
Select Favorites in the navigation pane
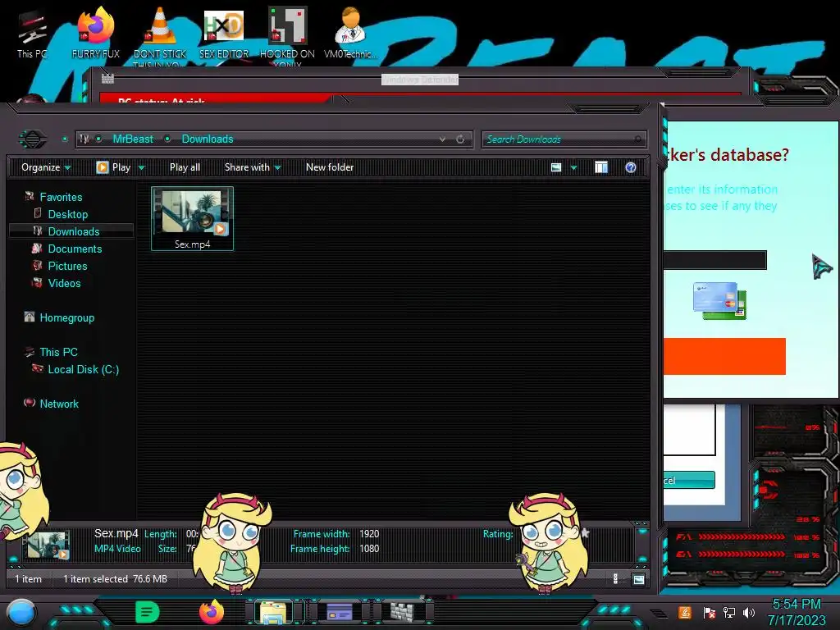(61, 197)
